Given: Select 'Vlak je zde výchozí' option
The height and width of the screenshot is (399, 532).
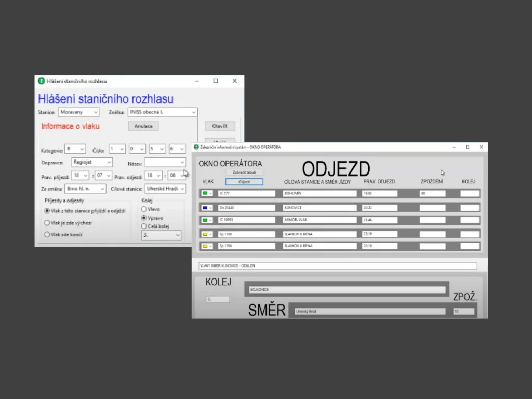Looking at the screenshot, I should [x=47, y=222].
